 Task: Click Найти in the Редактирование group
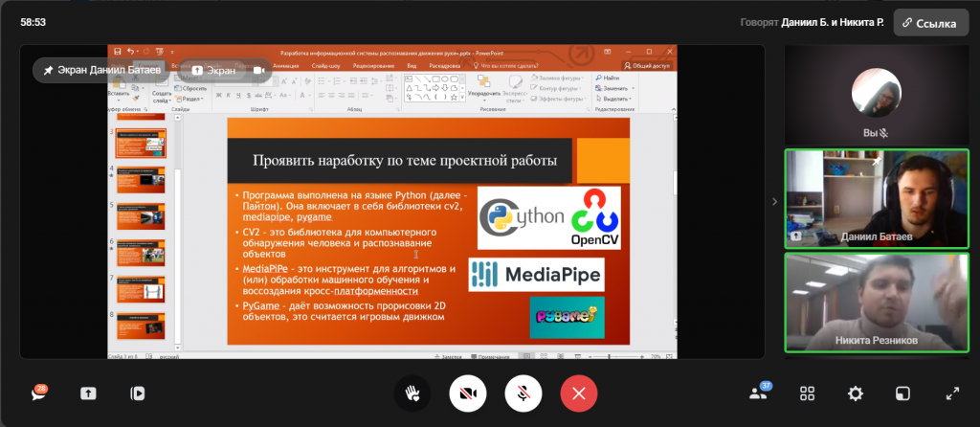pos(608,78)
